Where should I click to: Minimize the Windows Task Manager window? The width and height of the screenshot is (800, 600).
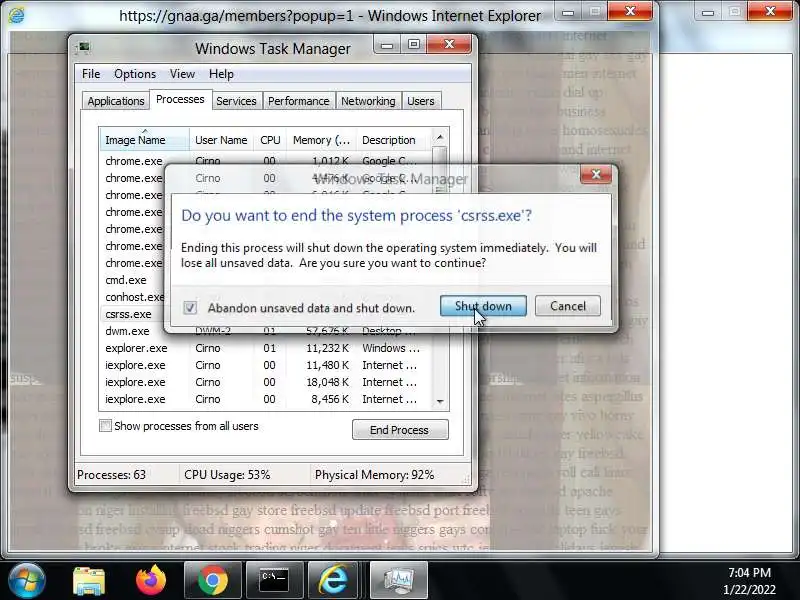(387, 45)
